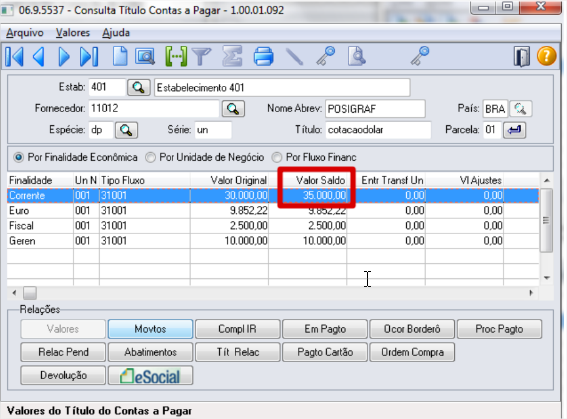The height and width of the screenshot is (419, 567).
Task: Select the Geren row in the grid
Action: [x=273, y=241]
